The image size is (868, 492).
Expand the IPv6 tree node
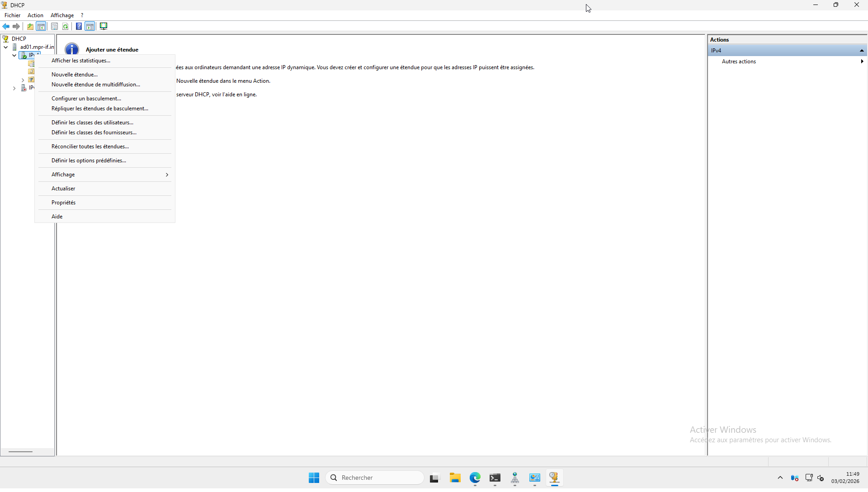coord(14,88)
